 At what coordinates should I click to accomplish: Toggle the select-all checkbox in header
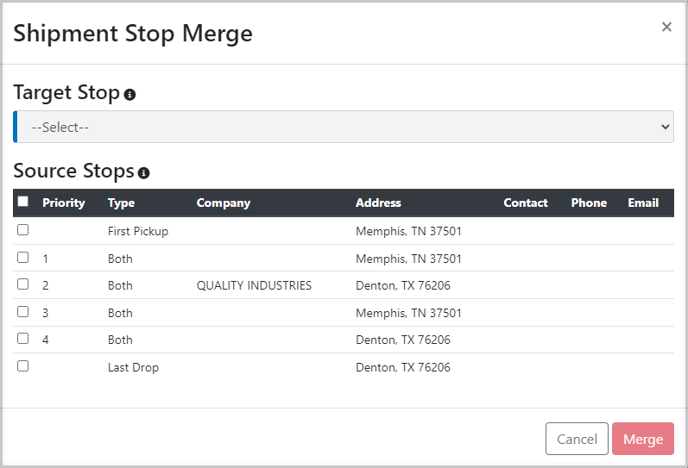(23, 201)
